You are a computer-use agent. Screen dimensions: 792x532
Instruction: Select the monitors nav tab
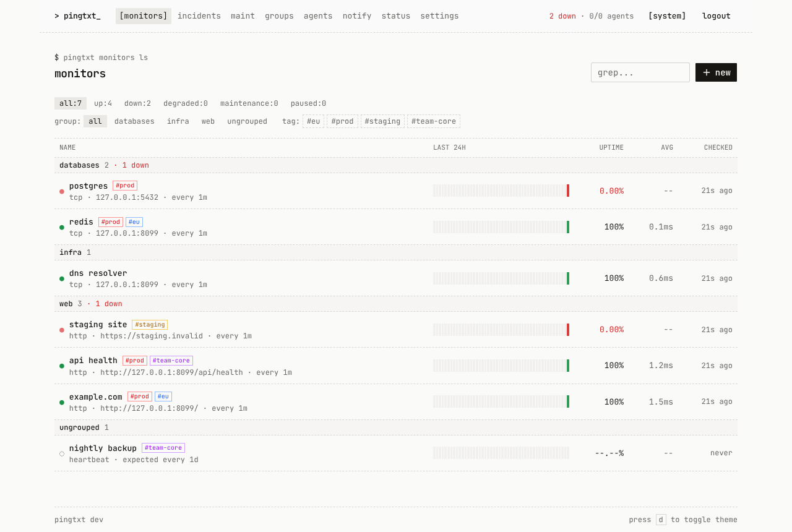pos(144,16)
